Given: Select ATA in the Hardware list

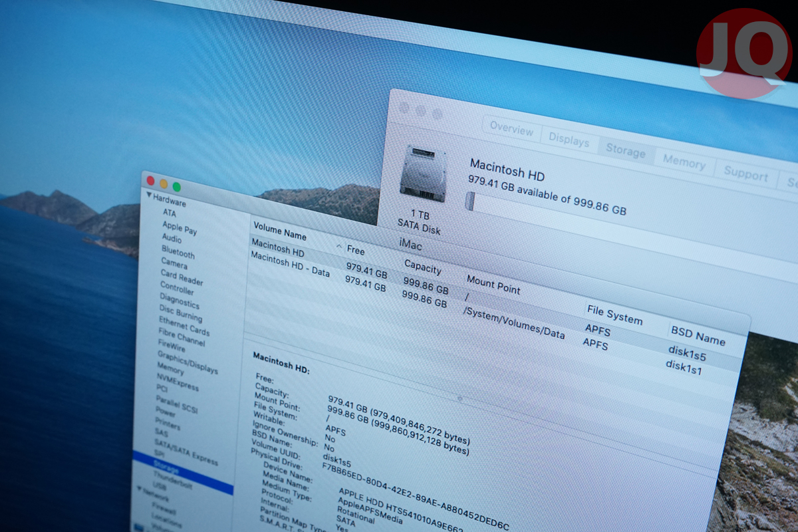Looking at the screenshot, I should [170, 213].
